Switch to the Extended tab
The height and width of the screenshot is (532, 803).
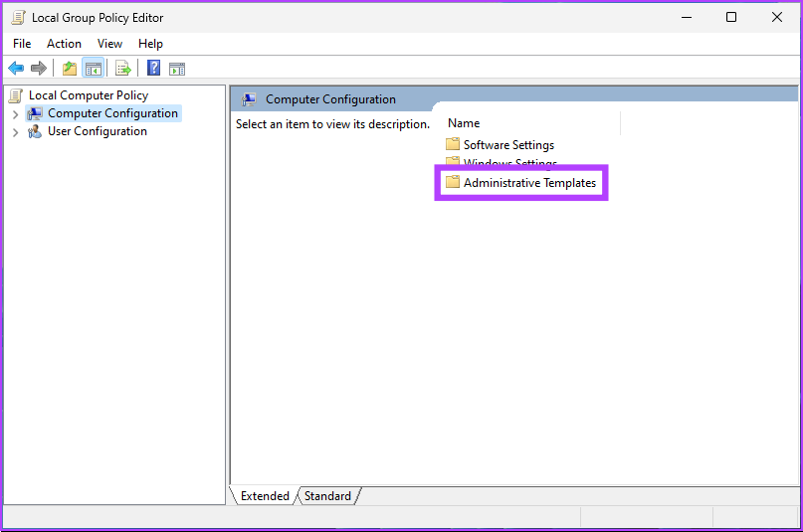pos(265,495)
